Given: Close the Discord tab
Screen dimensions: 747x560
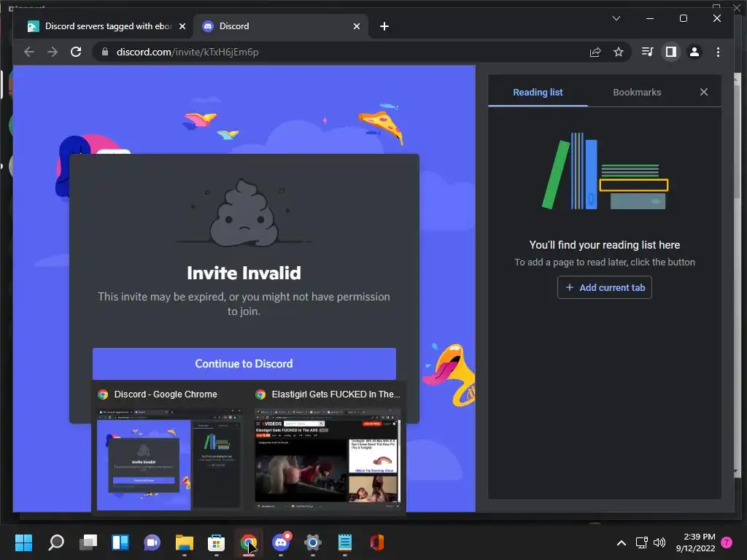Looking at the screenshot, I should point(356,26).
